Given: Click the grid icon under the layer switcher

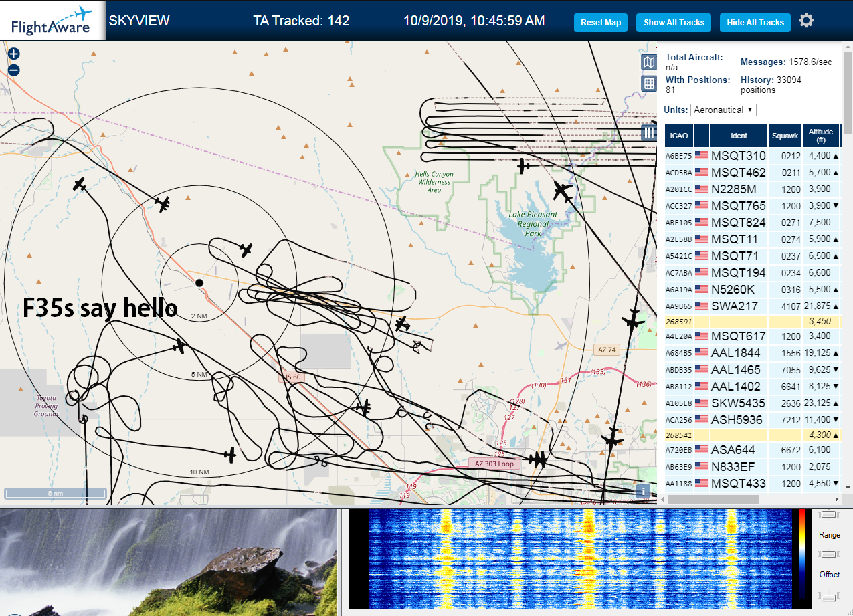Looking at the screenshot, I should [649, 83].
